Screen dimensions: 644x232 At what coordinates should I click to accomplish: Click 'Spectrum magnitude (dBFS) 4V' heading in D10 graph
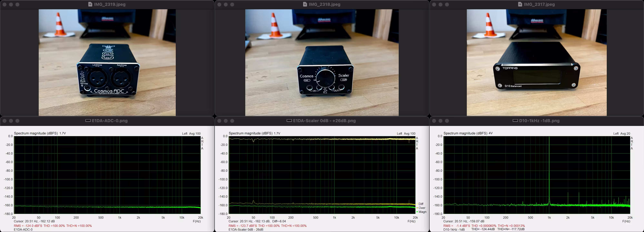click(468, 133)
